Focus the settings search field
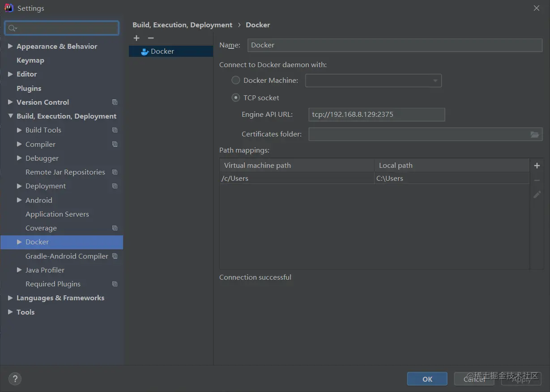Screen dimensions: 550x392 pos(62,28)
